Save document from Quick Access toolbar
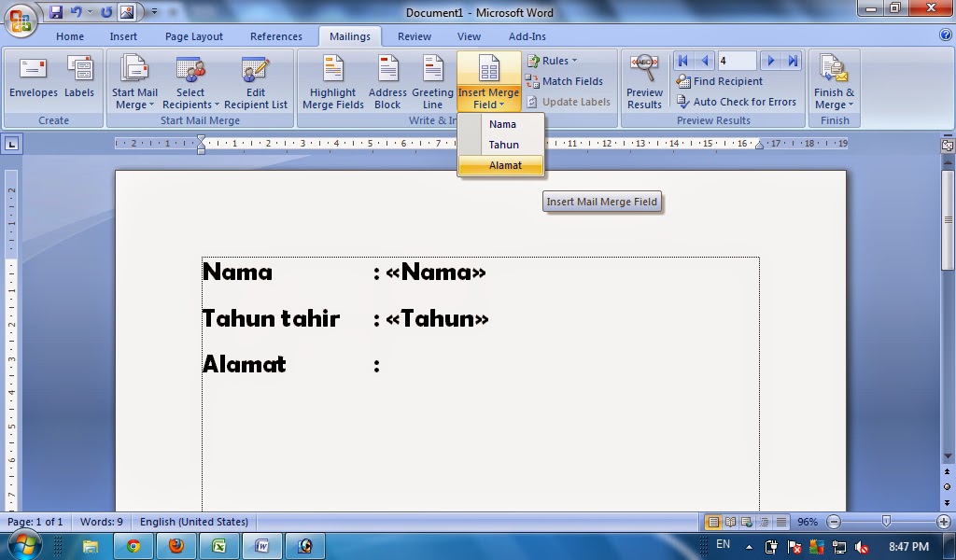The width and height of the screenshot is (956, 560). [55, 10]
